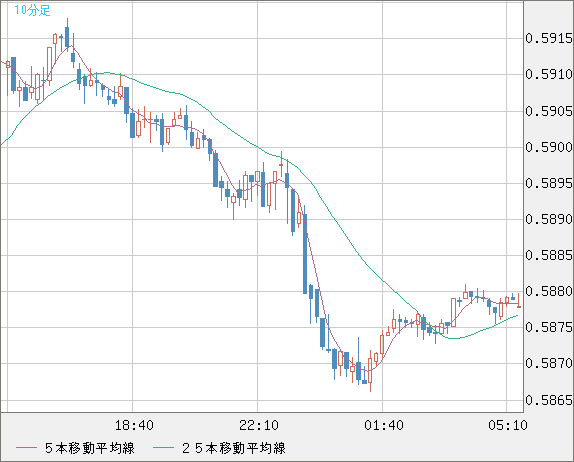Click the 5本移動平均線 legend label

(x=90, y=448)
